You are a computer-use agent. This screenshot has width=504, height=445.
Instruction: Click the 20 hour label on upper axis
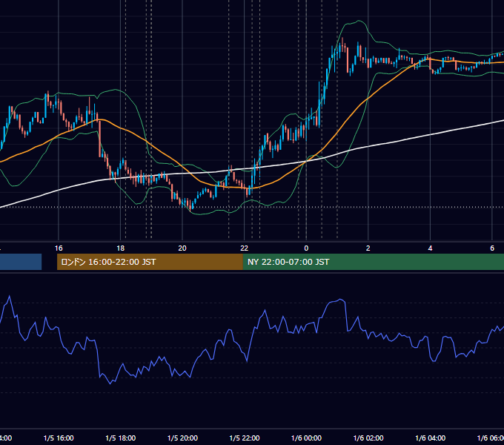pyautogui.click(x=182, y=248)
